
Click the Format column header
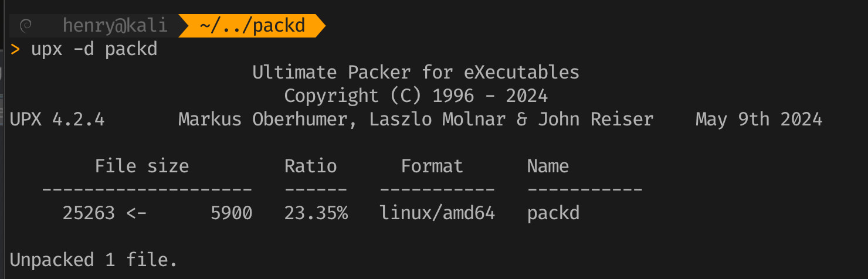432,166
